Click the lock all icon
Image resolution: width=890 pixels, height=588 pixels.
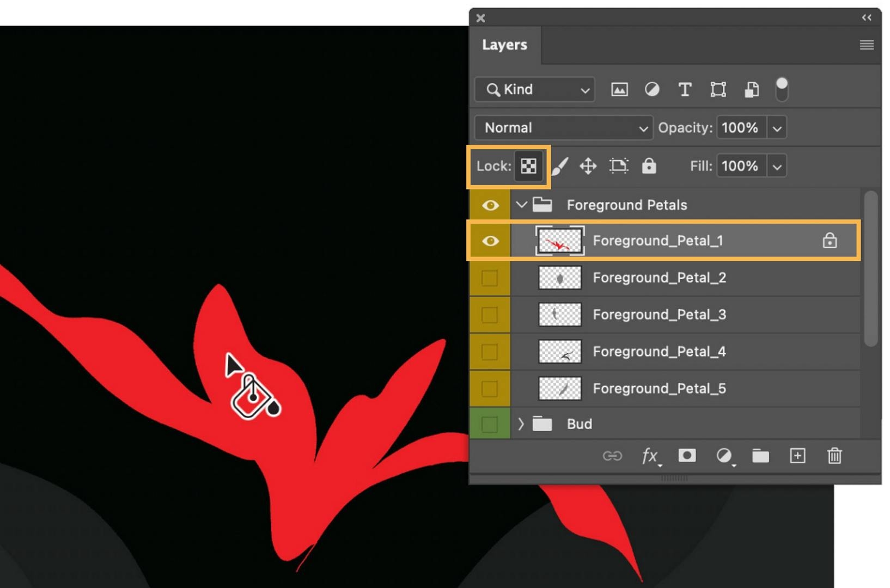649,166
